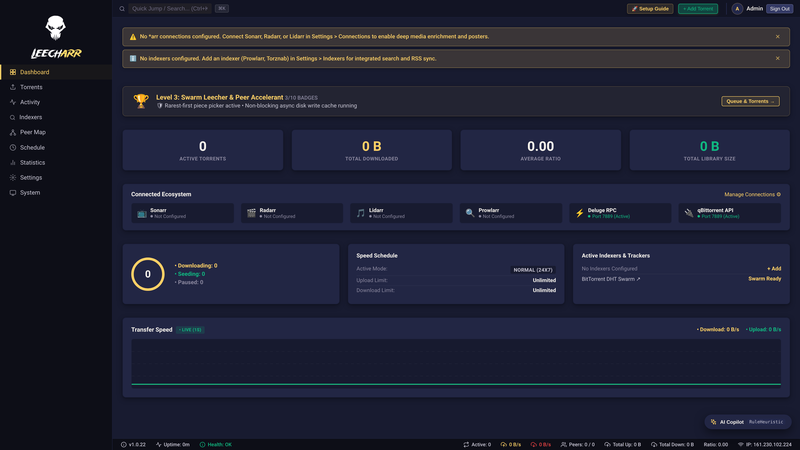Click the Transfer Speed graph area
The image size is (800, 450).
456,363
